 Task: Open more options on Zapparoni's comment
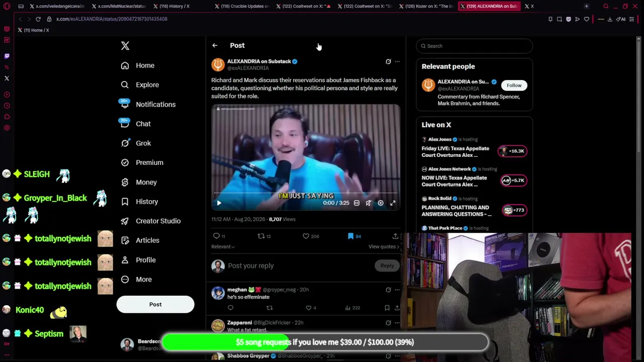coord(397,323)
